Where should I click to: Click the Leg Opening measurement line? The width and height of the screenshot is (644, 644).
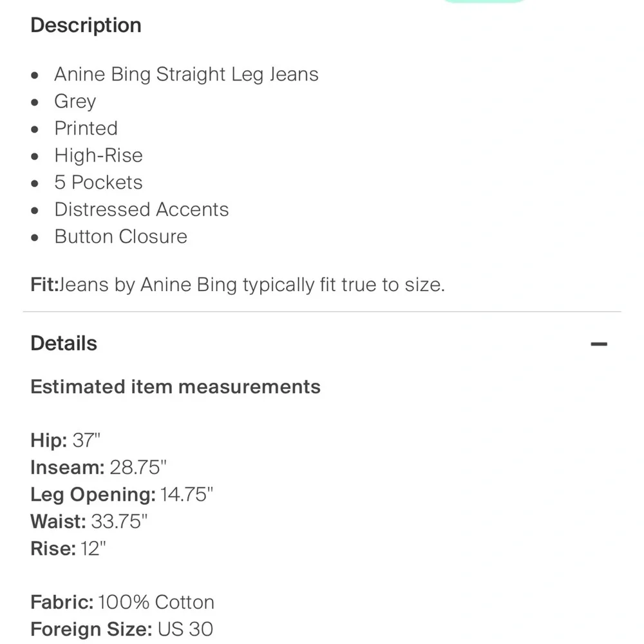click(x=122, y=495)
